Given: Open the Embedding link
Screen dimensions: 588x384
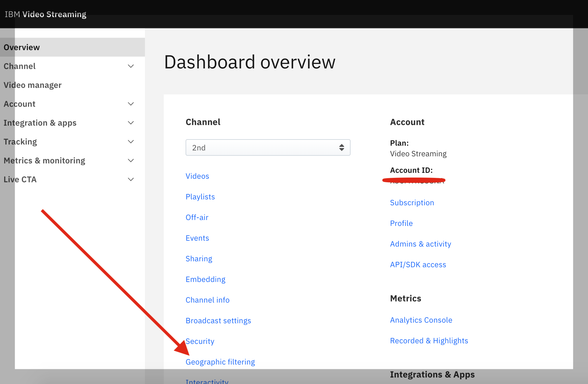Looking at the screenshot, I should point(206,279).
